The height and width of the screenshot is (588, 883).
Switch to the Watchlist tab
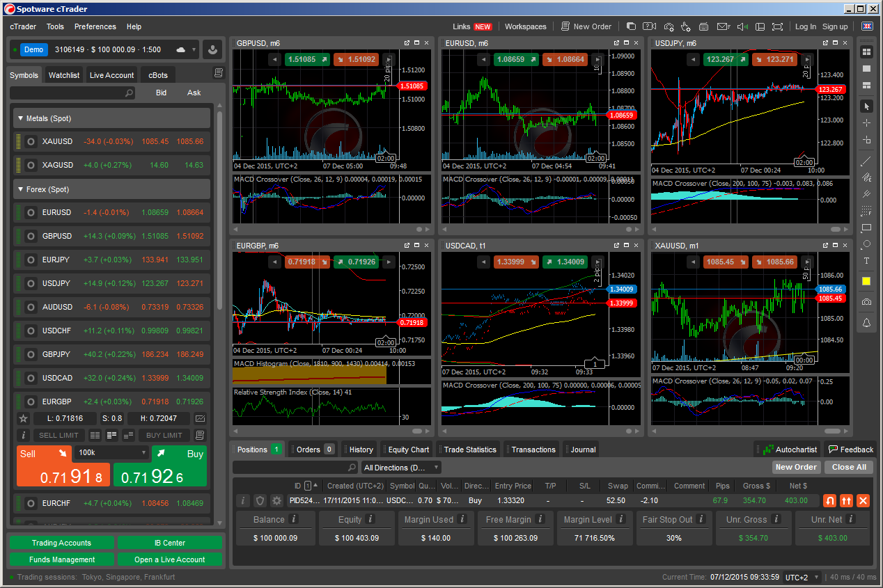(x=64, y=75)
